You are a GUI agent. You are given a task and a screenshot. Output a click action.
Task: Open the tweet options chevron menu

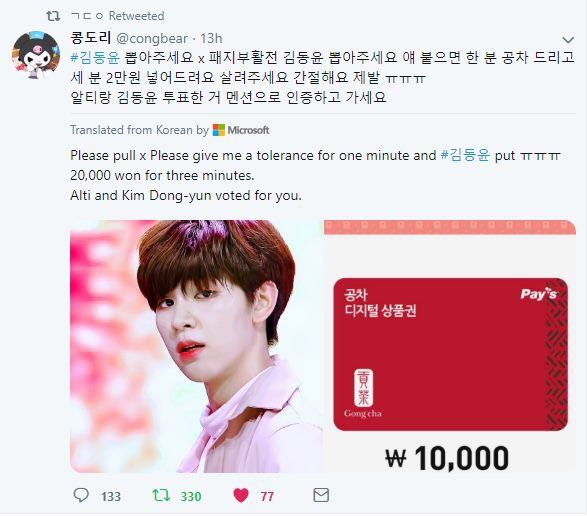[x=568, y=39]
